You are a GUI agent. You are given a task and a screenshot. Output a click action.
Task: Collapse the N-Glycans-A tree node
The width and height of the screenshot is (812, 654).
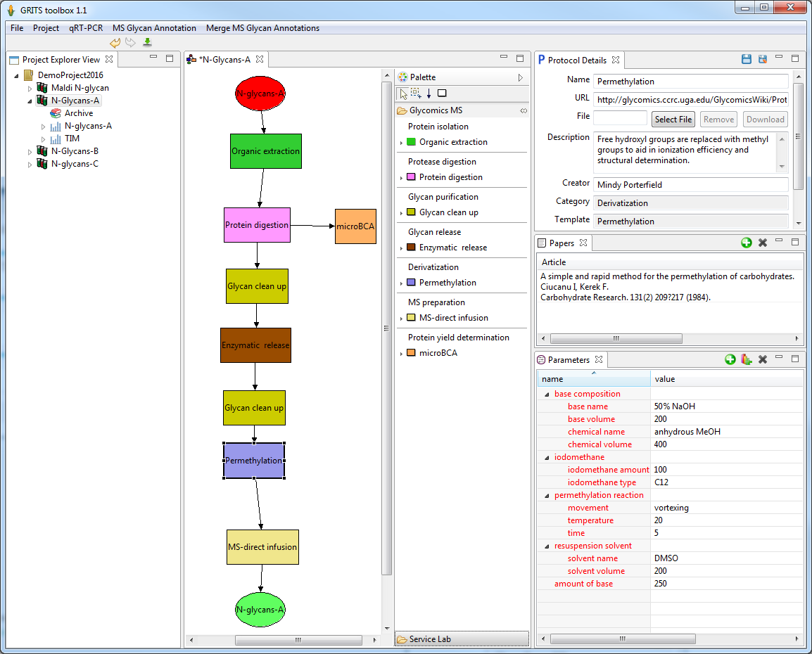(30, 101)
